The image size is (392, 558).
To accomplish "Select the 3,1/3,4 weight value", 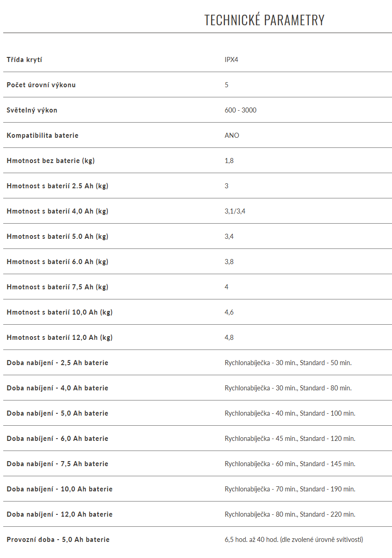I will coord(235,211).
